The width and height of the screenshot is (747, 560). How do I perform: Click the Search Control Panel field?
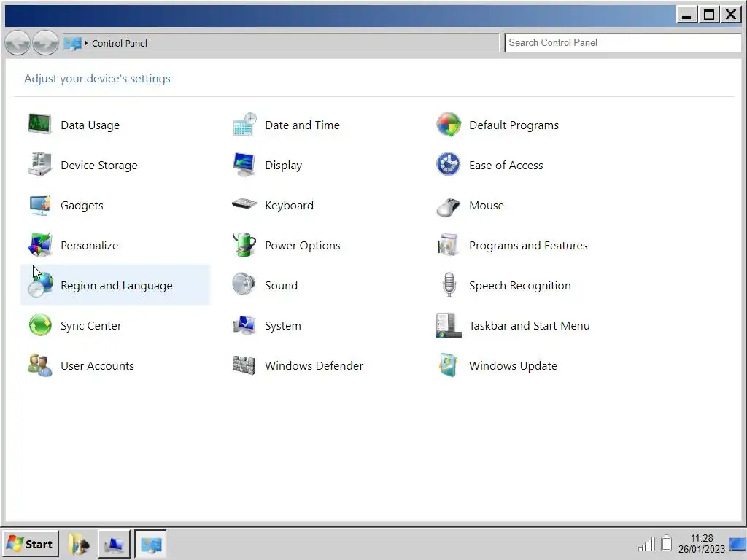(x=623, y=43)
